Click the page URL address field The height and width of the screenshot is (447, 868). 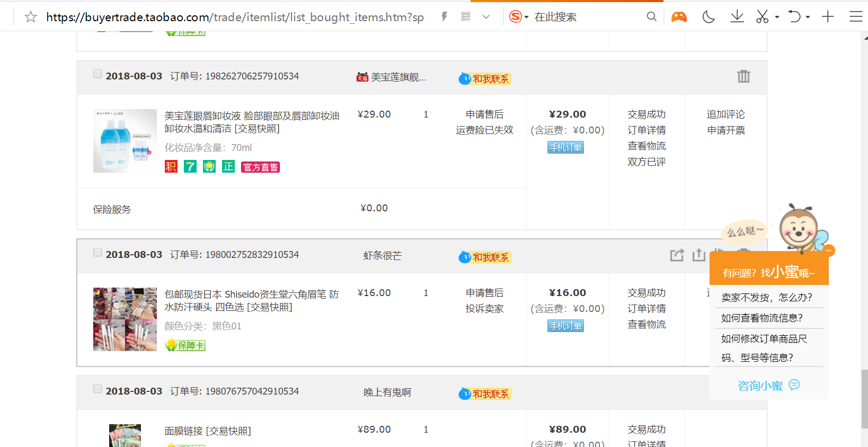235,17
